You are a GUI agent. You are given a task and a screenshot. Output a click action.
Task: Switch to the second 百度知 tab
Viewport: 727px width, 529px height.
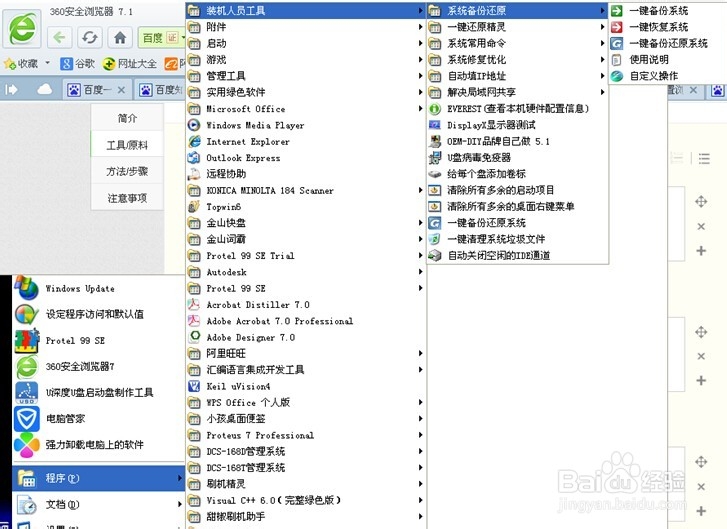160,90
